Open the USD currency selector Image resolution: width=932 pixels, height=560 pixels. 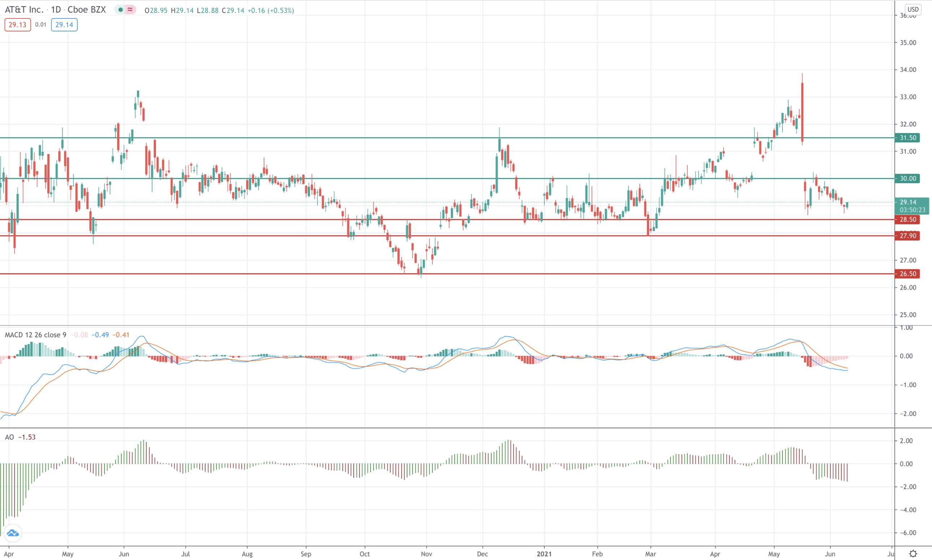click(x=913, y=9)
